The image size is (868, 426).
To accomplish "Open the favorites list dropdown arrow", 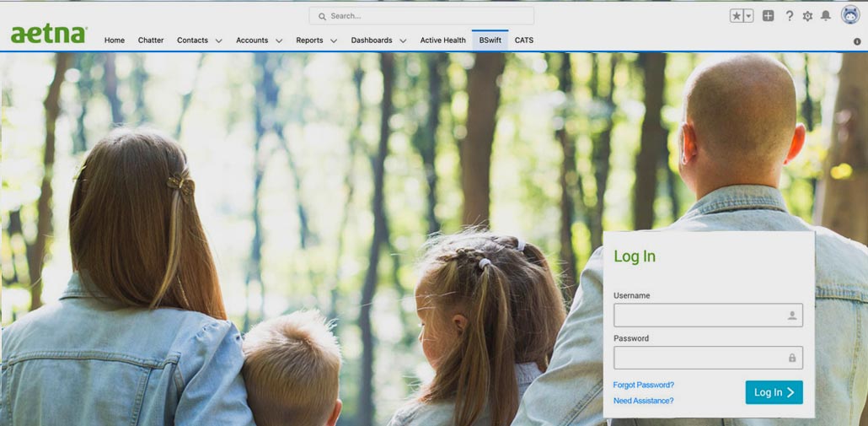I will pos(748,16).
